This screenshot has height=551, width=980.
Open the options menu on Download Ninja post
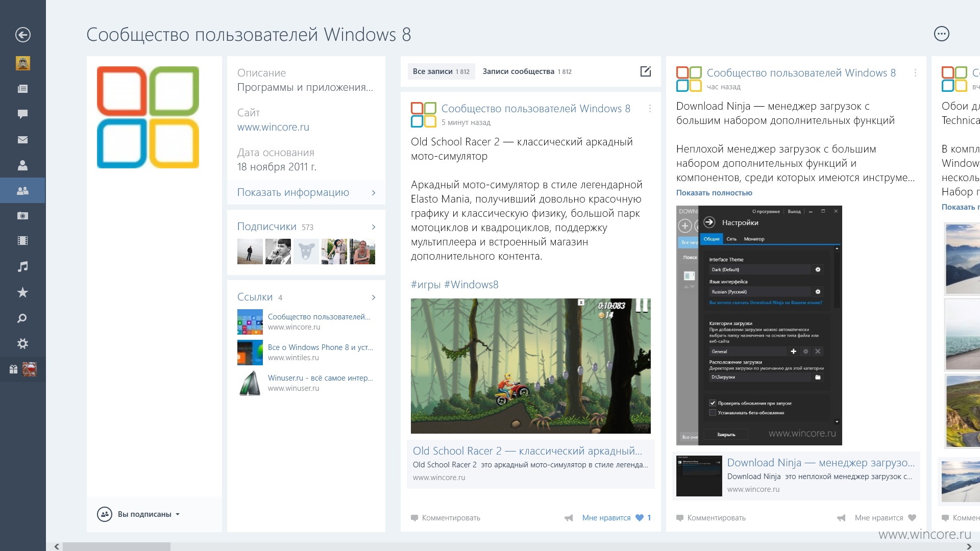tap(915, 73)
